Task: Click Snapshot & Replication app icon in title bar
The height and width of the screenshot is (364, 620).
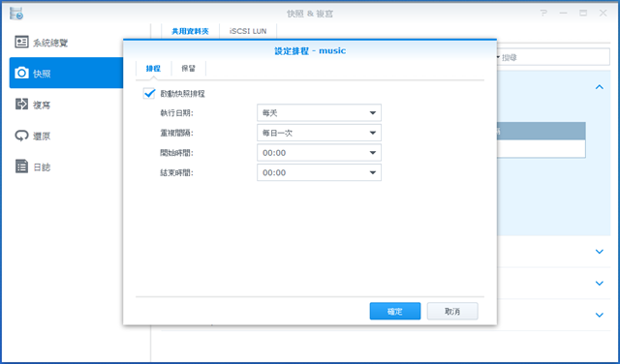Action: [16, 14]
